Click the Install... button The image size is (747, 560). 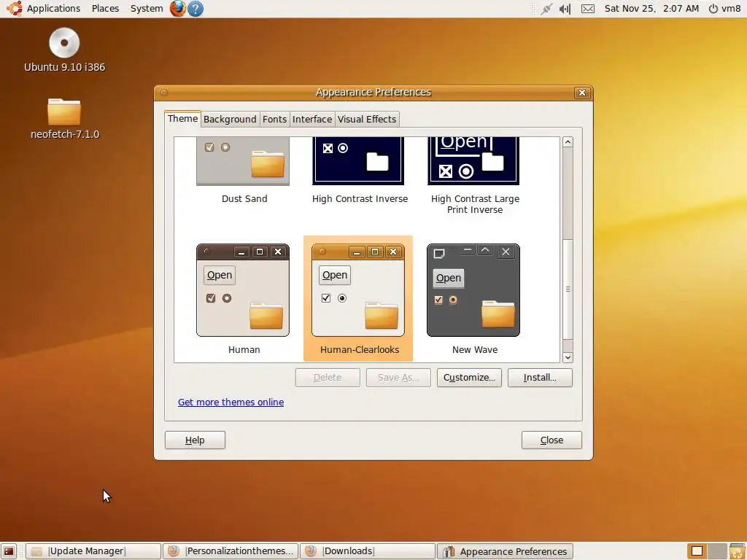[x=540, y=378]
